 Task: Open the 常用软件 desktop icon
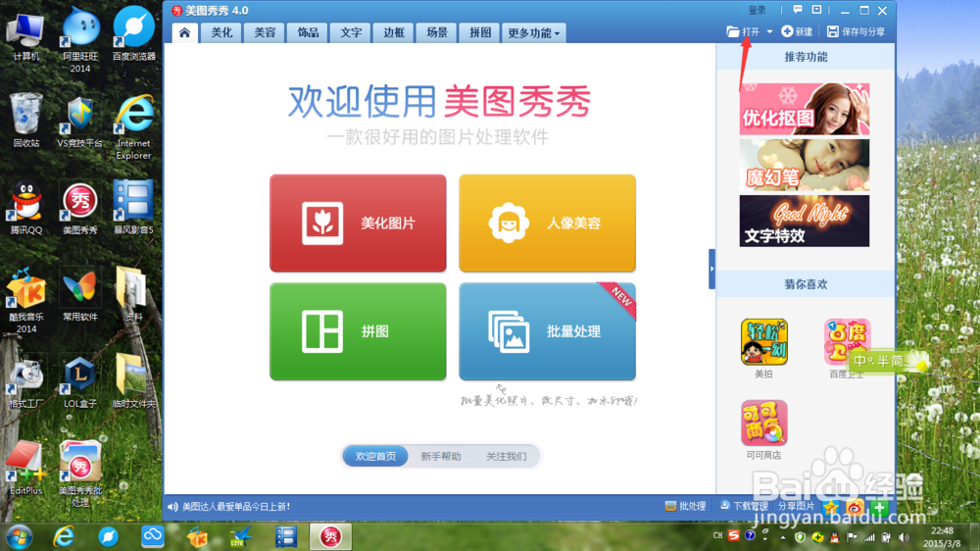pyautogui.click(x=80, y=295)
